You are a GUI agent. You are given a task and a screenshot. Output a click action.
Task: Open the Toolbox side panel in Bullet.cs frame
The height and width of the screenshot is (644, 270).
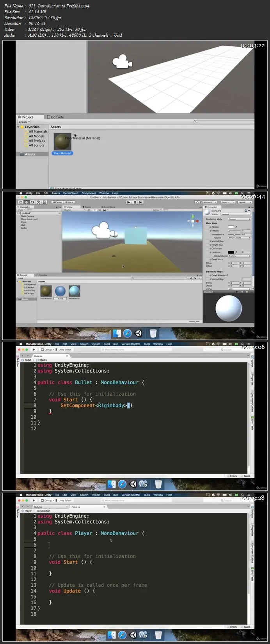tap(252, 361)
